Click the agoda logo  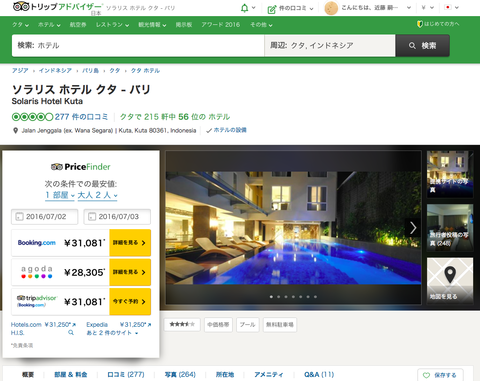tap(37, 272)
